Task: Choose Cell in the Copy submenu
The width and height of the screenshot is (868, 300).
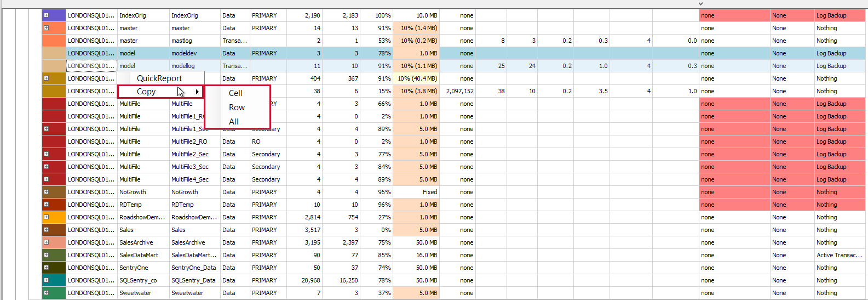Action: coord(235,93)
